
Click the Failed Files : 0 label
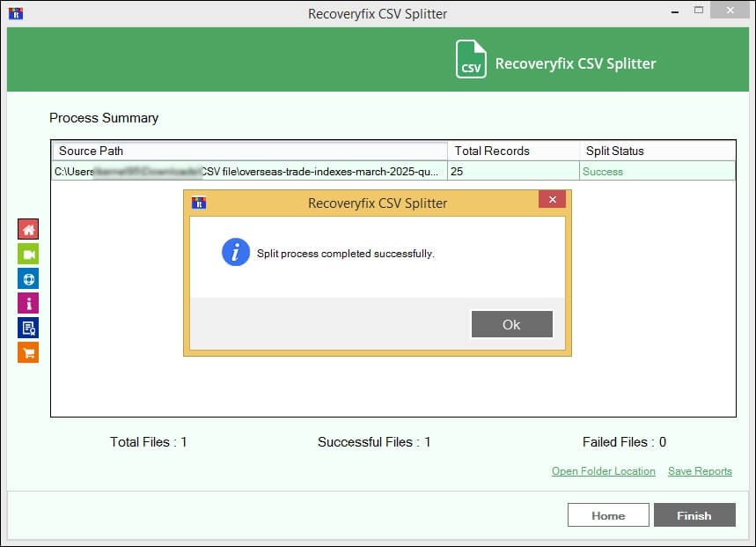[624, 442]
